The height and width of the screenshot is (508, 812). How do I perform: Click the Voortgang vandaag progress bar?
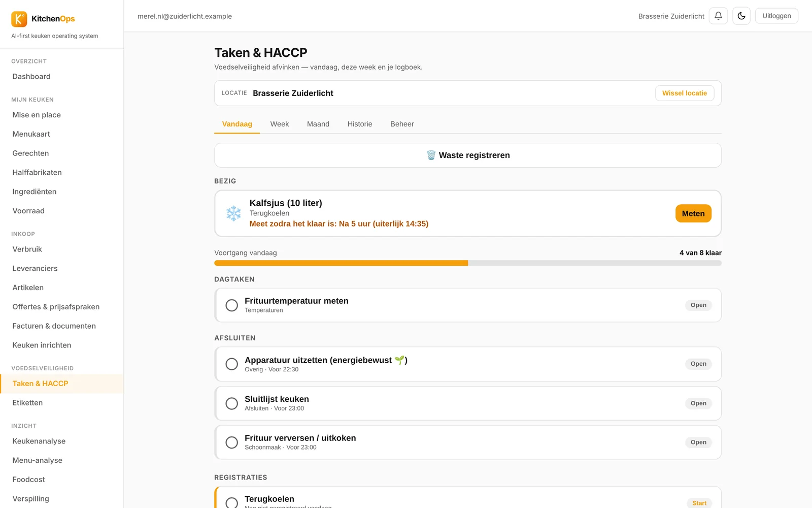[x=468, y=263]
